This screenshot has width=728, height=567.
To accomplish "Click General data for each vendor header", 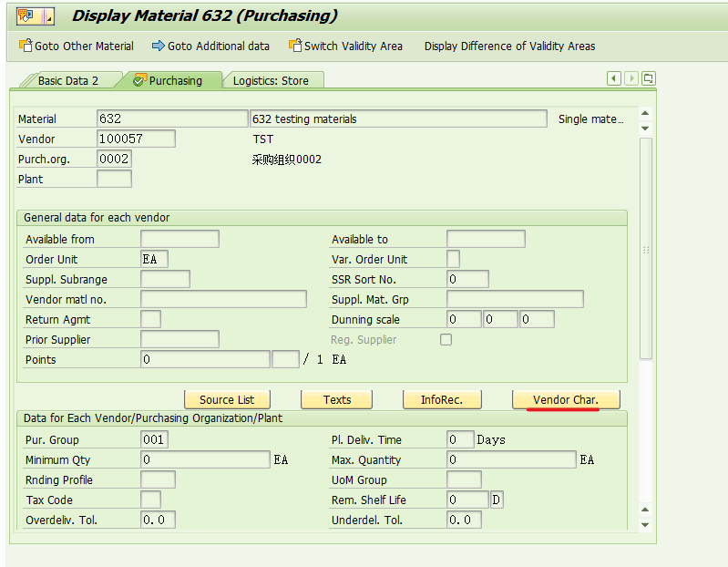I will (97, 217).
